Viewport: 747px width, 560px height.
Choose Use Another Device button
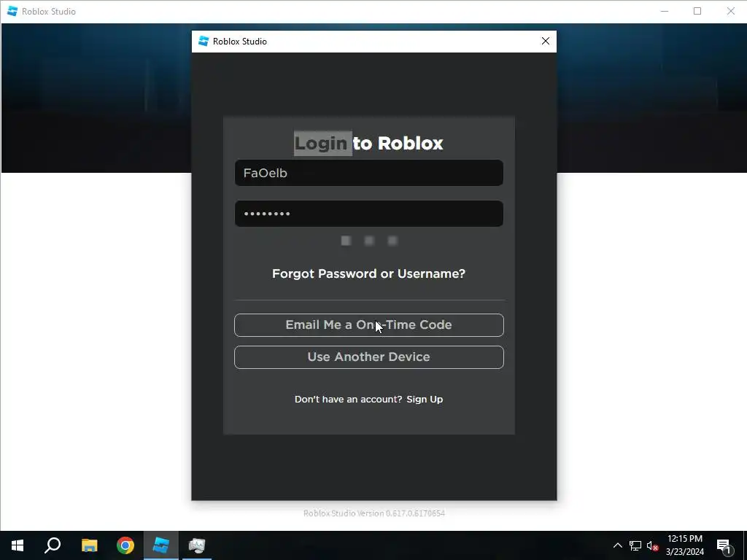[x=368, y=357]
